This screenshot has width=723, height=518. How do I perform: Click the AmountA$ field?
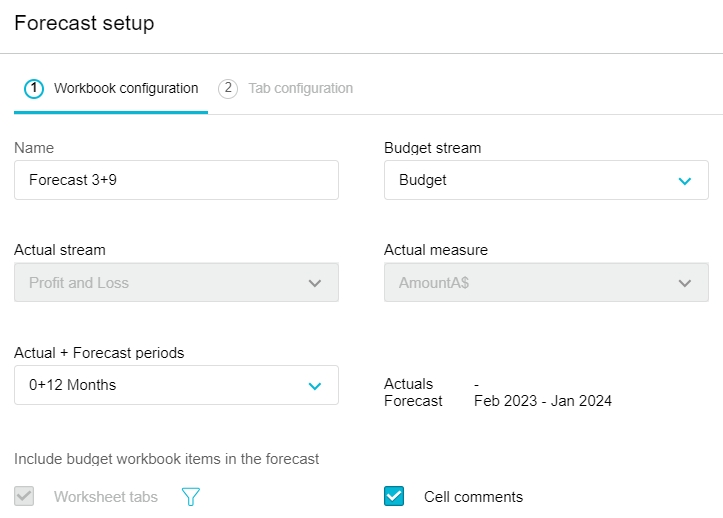point(434,283)
